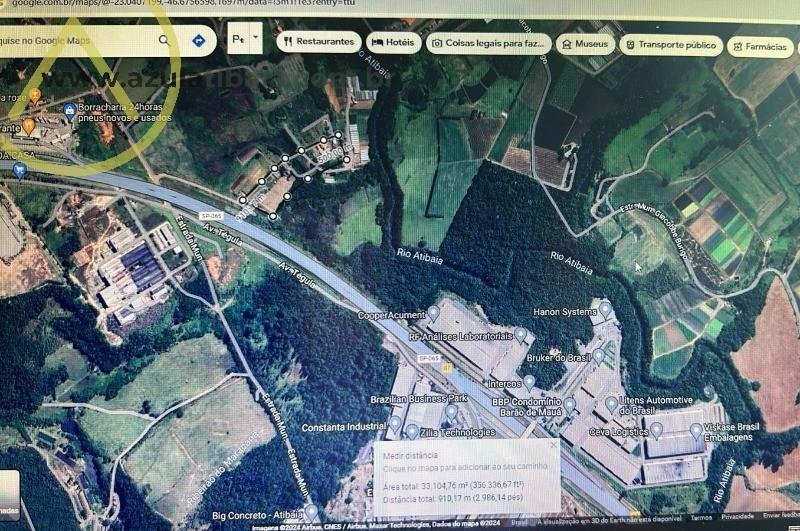The width and height of the screenshot is (800, 531).
Task: Show Hotéis on the map
Action: (393, 42)
